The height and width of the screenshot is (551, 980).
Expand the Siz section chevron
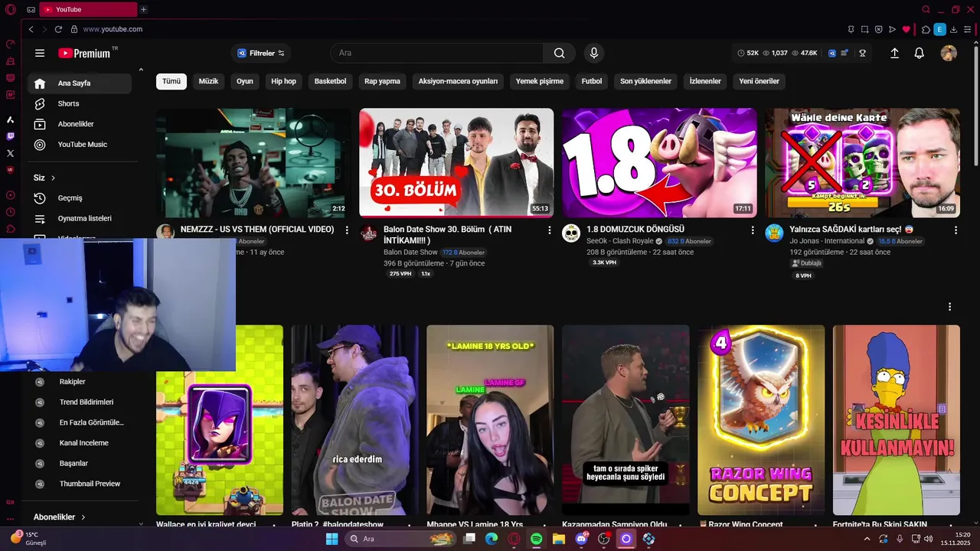point(53,178)
